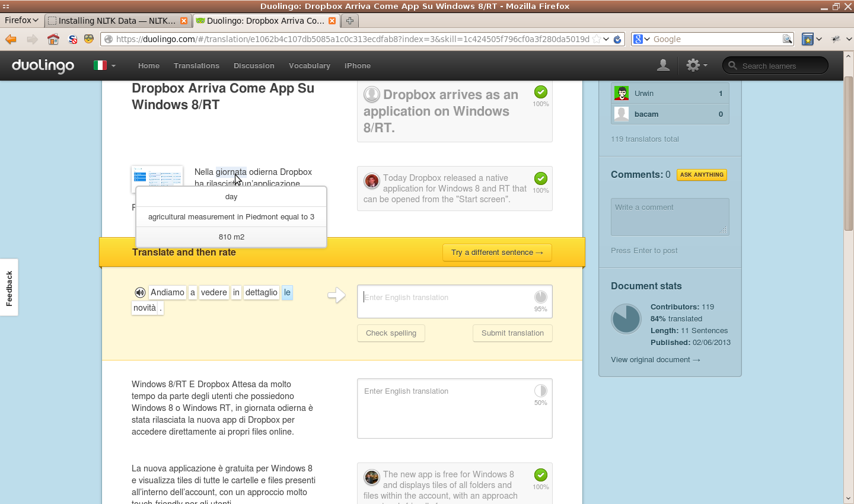Click the Firefox home toolbar icon
854x504 pixels.
pos(53,39)
